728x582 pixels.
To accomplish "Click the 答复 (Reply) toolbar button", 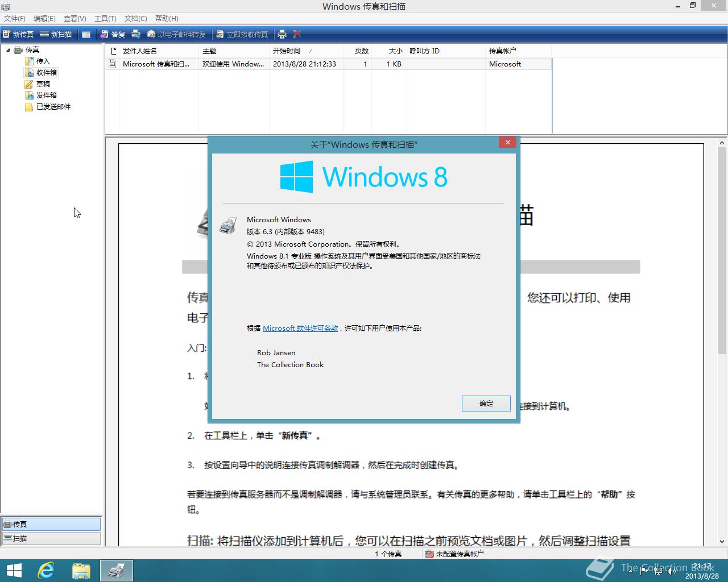I will 113,34.
